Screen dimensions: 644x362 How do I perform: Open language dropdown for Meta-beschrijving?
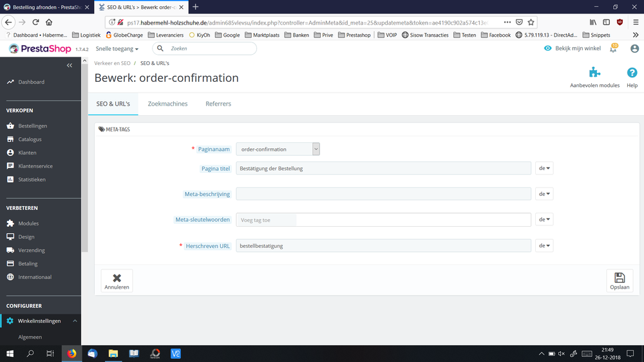pos(544,194)
